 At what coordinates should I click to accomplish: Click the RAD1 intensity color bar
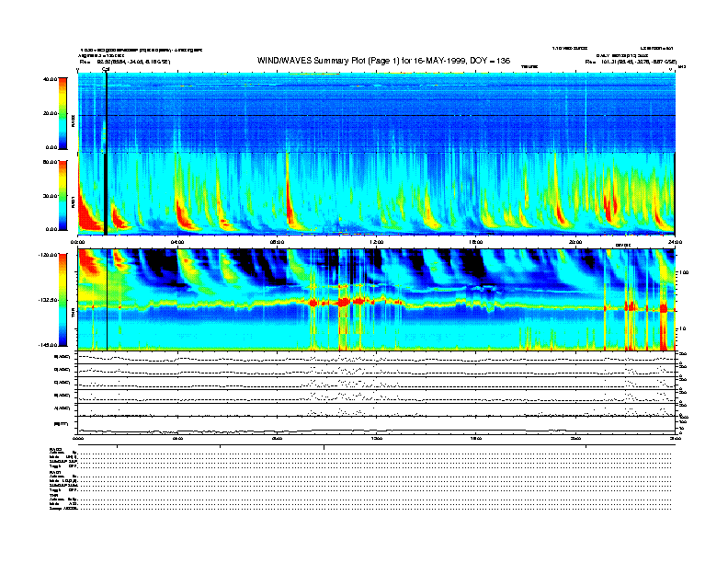(x=63, y=195)
